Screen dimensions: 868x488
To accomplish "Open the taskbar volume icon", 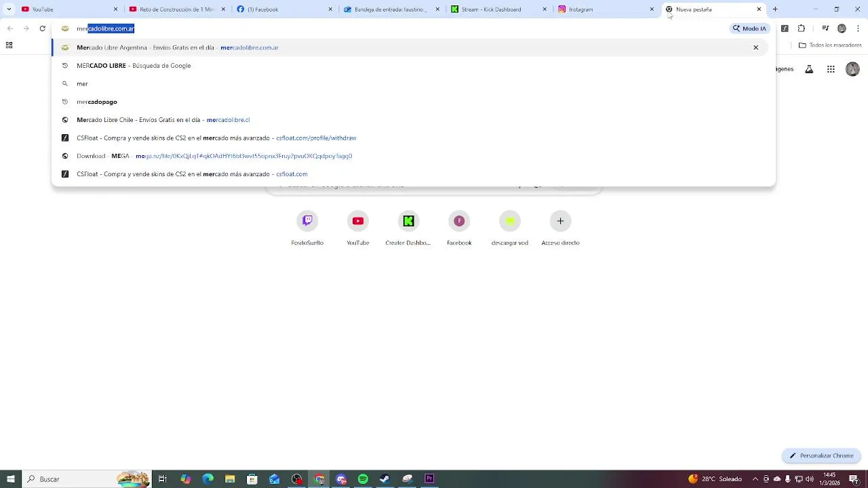I will click(x=809, y=479).
